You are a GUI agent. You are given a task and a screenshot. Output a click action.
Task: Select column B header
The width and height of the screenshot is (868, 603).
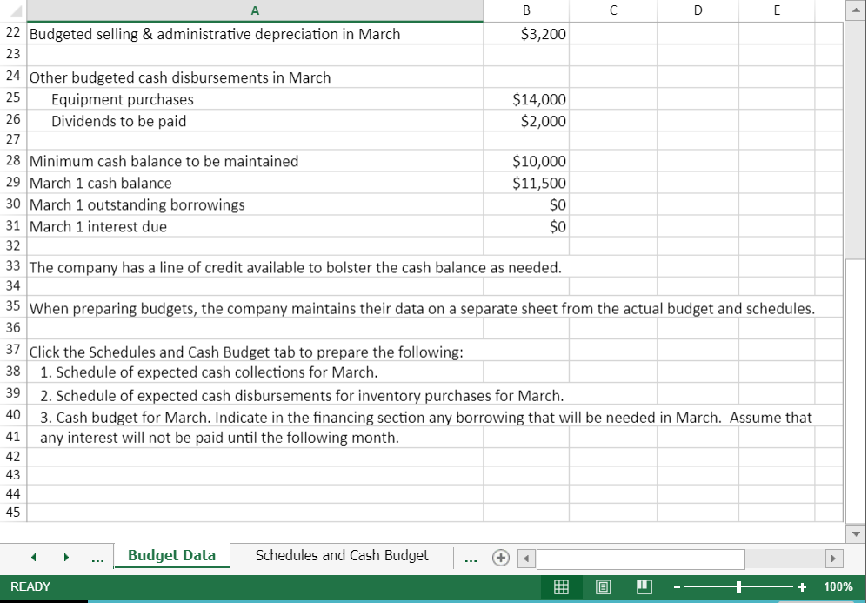coord(525,10)
